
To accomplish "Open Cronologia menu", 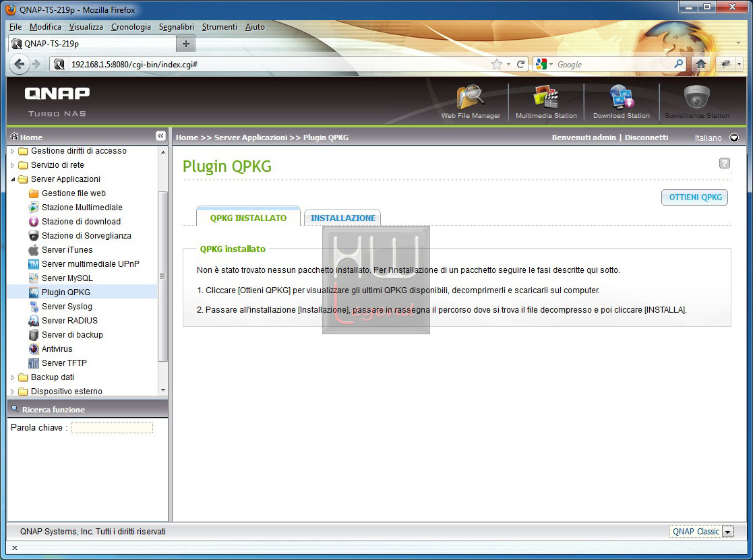I will (131, 27).
